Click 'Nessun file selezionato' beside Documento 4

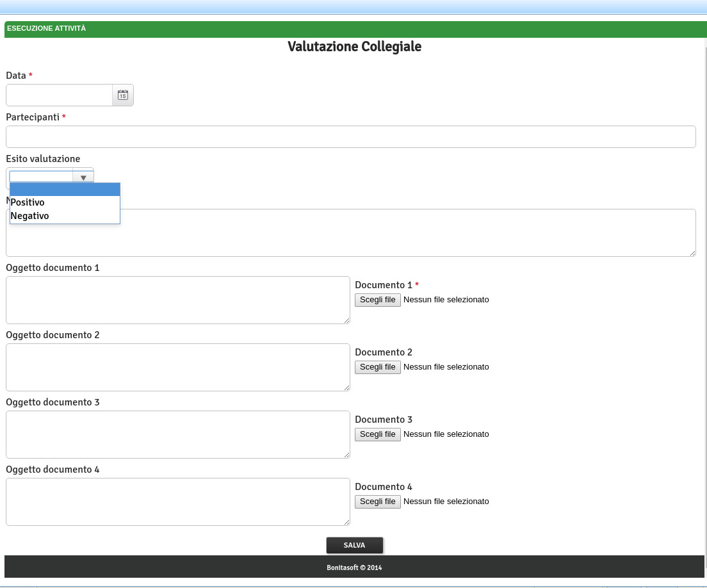(446, 502)
